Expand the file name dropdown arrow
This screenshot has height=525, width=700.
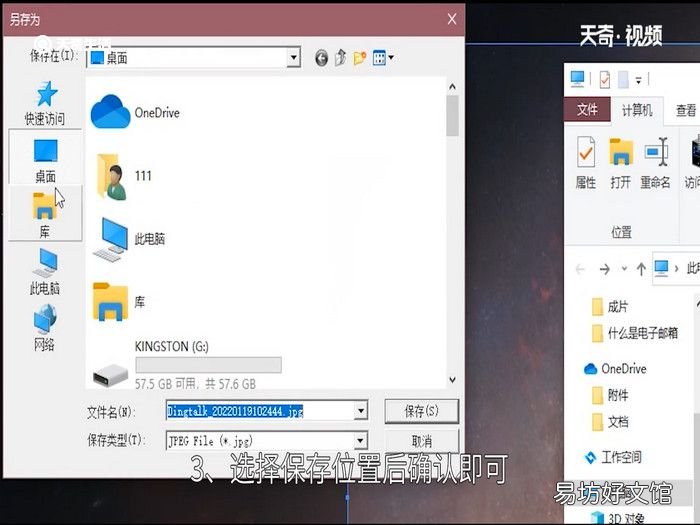coord(361,411)
